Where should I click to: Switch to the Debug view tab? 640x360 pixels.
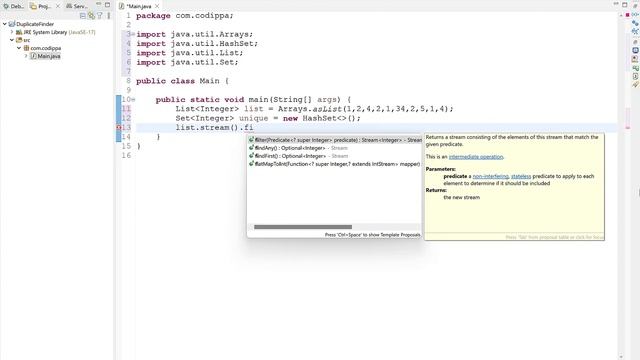pyautogui.click(x=13, y=6)
